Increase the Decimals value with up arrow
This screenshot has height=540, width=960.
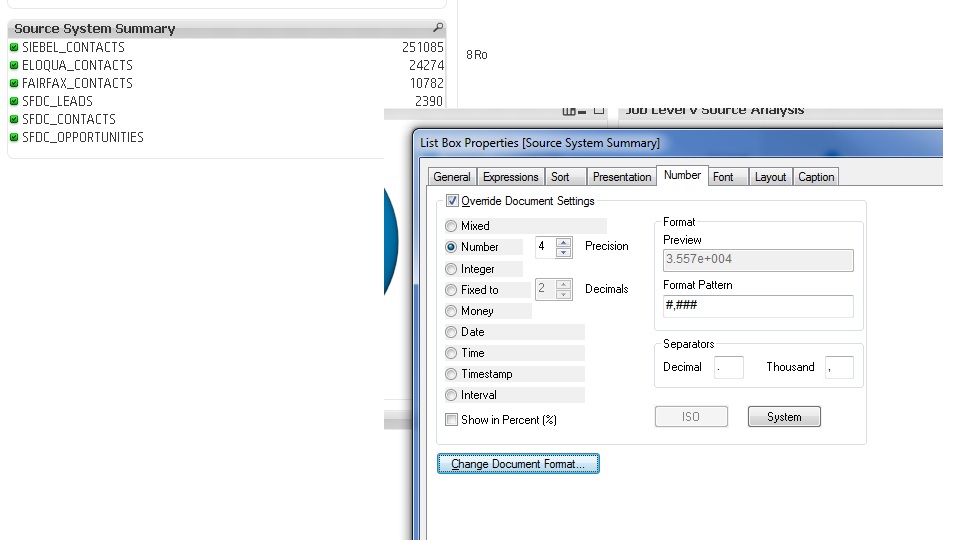(x=564, y=284)
